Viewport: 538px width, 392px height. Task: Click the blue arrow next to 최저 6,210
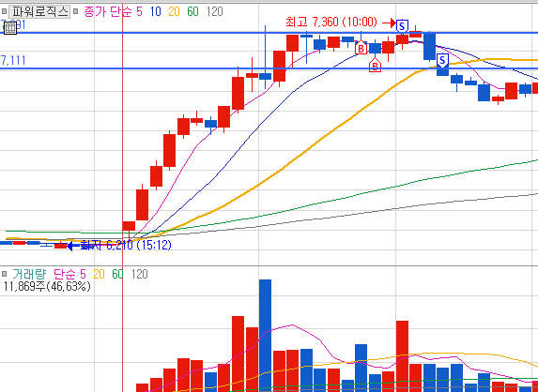click(x=74, y=246)
